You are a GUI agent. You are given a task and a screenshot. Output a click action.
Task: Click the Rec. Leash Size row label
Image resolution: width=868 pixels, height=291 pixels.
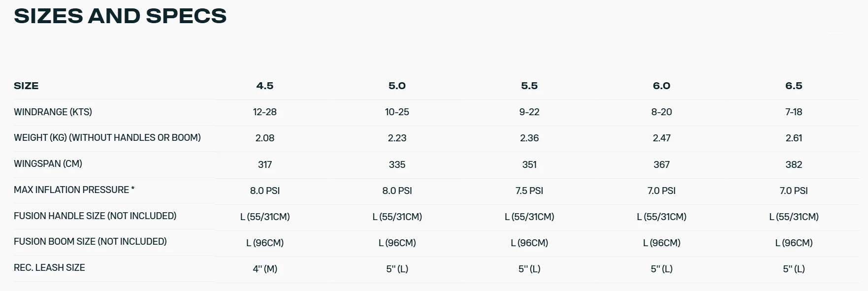49,267
